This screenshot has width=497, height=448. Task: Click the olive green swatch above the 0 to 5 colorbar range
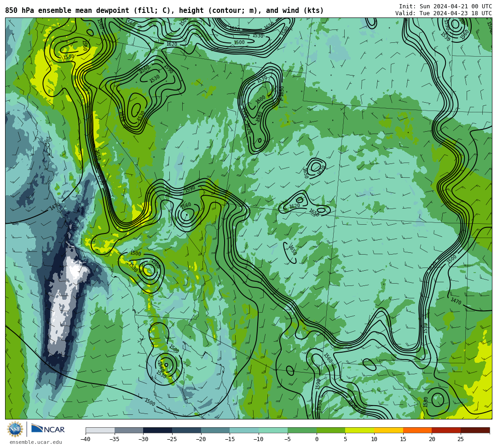[x=330, y=430]
